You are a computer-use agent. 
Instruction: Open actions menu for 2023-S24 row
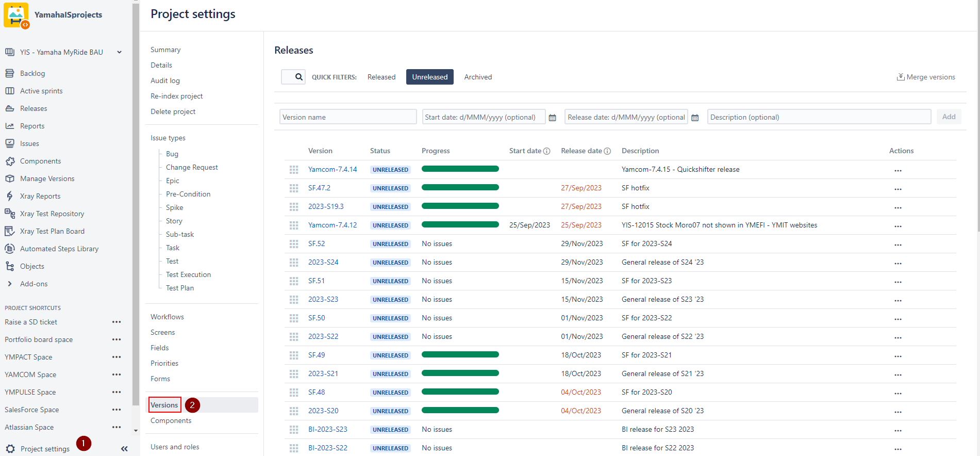pos(898,263)
